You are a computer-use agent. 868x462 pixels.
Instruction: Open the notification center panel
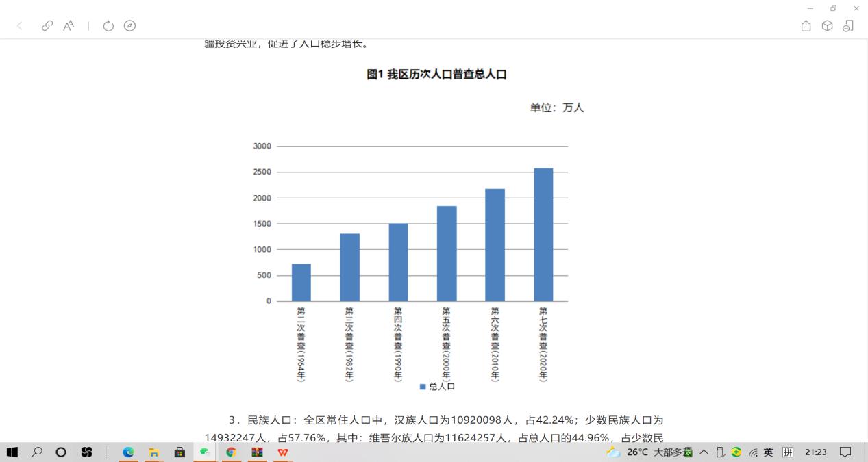click(x=845, y=452)
